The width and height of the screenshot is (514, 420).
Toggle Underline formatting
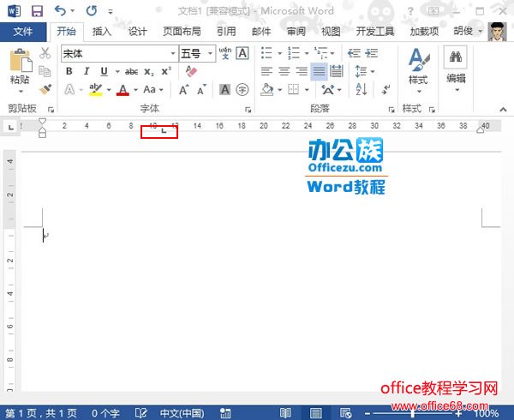tap(104, 71)
